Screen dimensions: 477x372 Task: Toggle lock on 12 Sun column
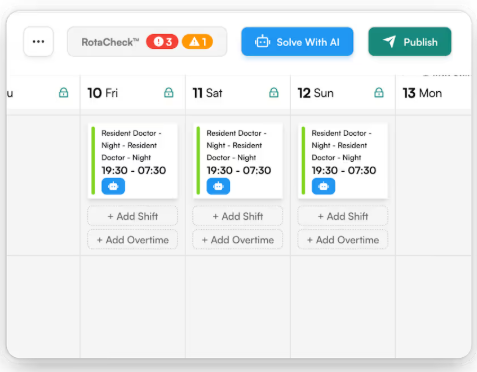point(379,93)
